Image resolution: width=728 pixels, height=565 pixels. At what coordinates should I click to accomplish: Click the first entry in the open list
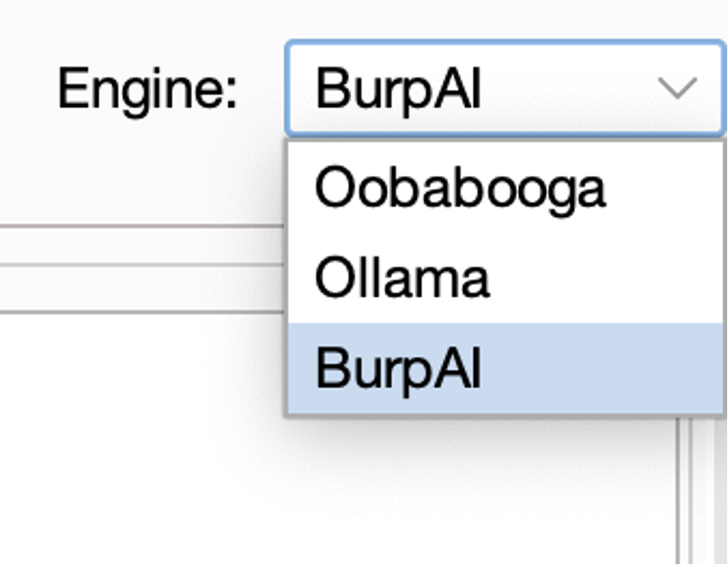[459, 188]
